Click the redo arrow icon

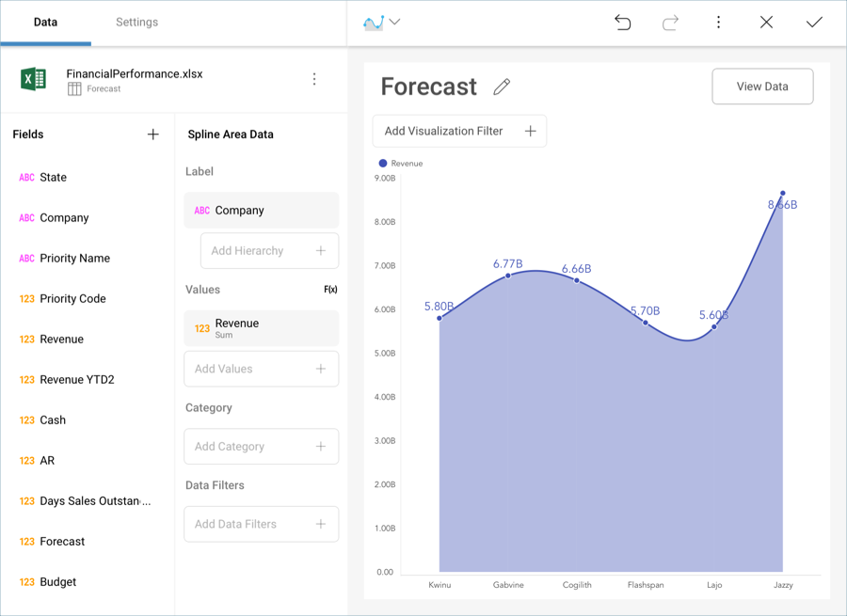tap(670, 23)
